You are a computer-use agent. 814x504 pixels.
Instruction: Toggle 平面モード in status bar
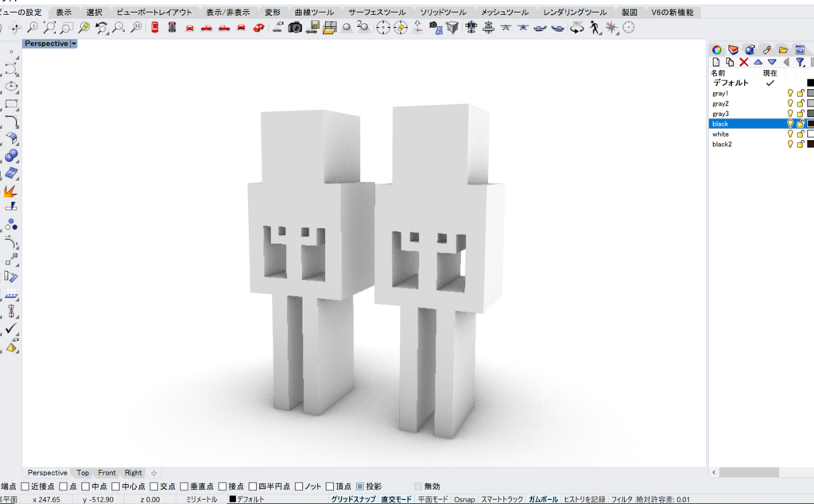pos(432,499)
